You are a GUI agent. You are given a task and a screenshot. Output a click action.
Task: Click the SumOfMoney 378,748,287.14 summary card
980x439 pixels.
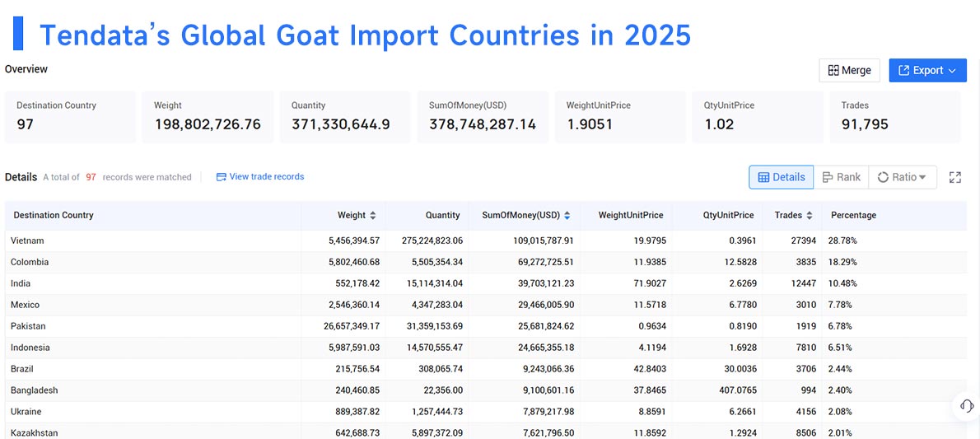tap(483, 117)
